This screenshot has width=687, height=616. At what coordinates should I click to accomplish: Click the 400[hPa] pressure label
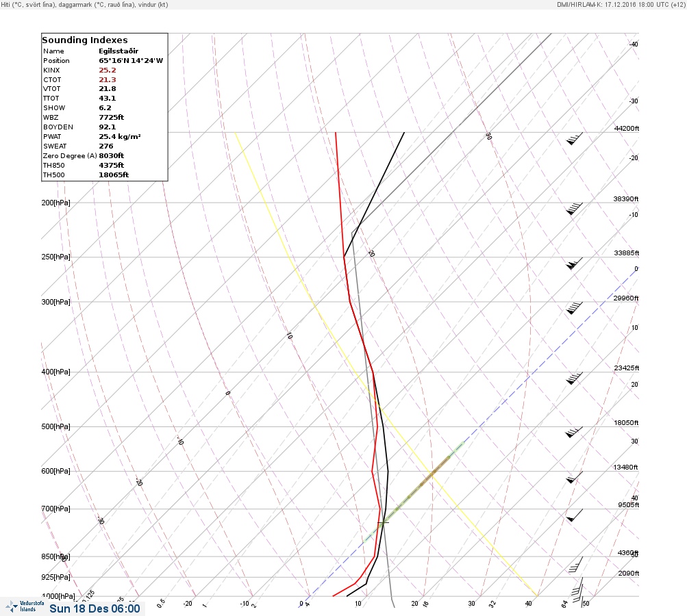[x=55, y=372]
